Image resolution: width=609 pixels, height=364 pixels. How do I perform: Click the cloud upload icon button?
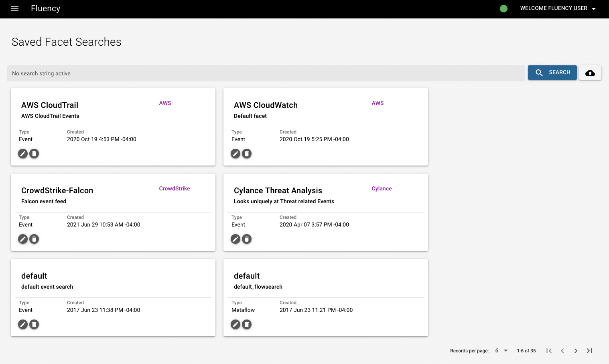click(x=590, y=73)
